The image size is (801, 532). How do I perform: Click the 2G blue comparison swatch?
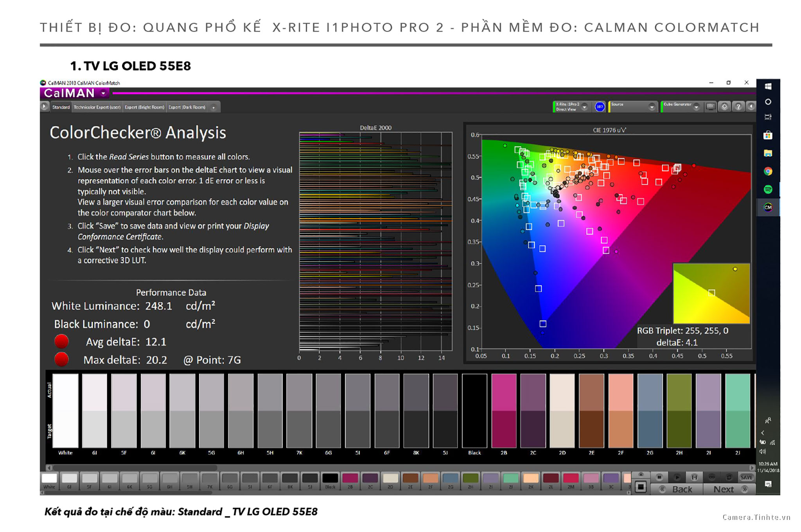(650, 410)
